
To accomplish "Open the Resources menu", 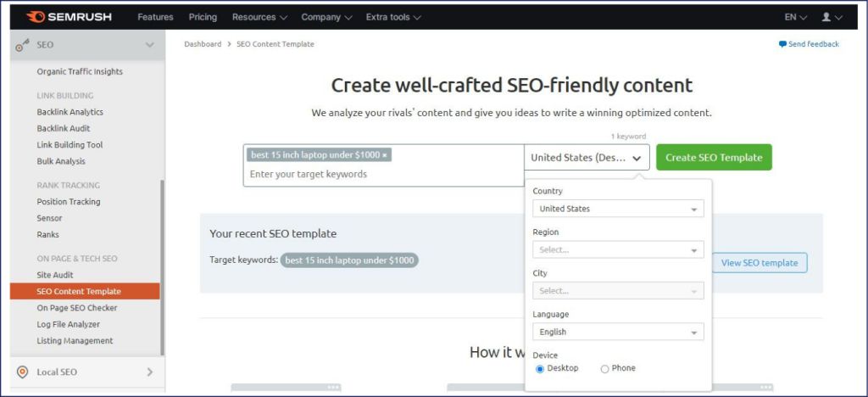I will (259, 17).
